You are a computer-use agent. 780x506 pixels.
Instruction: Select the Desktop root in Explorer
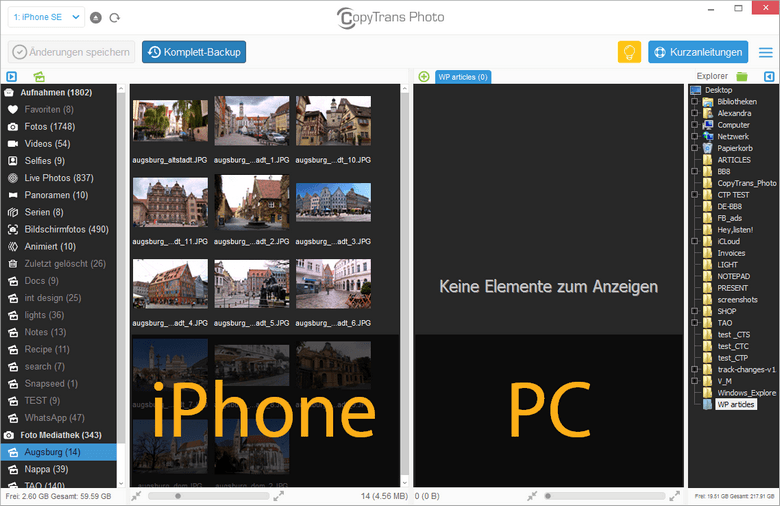pyautogui.click(x=718, y=90)
